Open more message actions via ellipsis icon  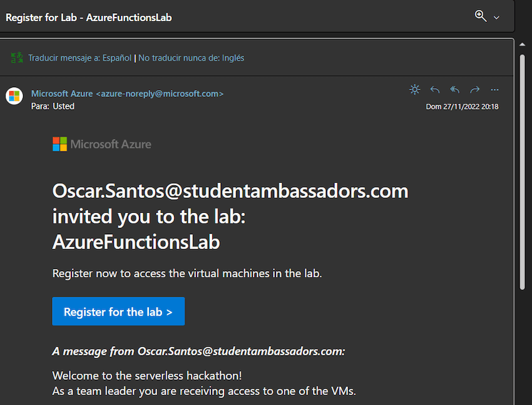point(494,90)
